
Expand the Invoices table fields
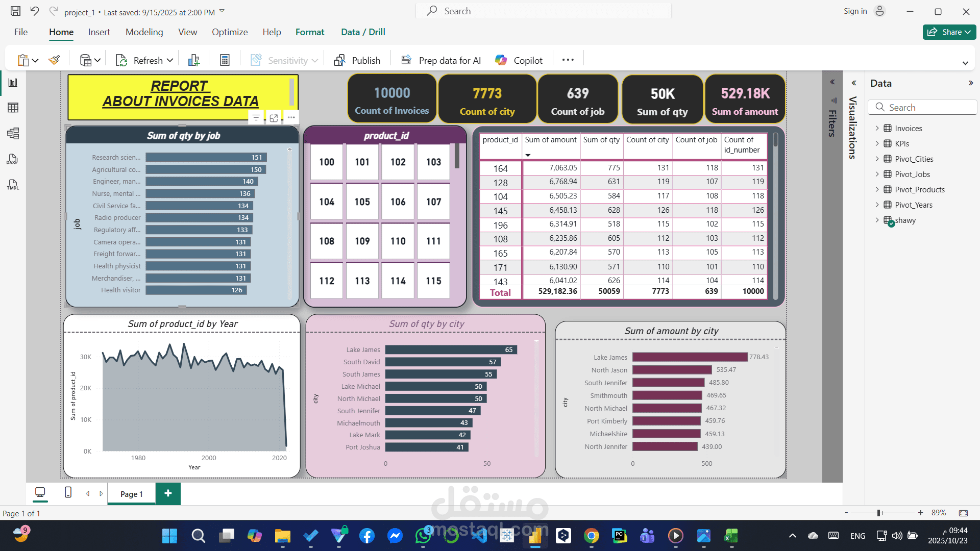[877, 128]
